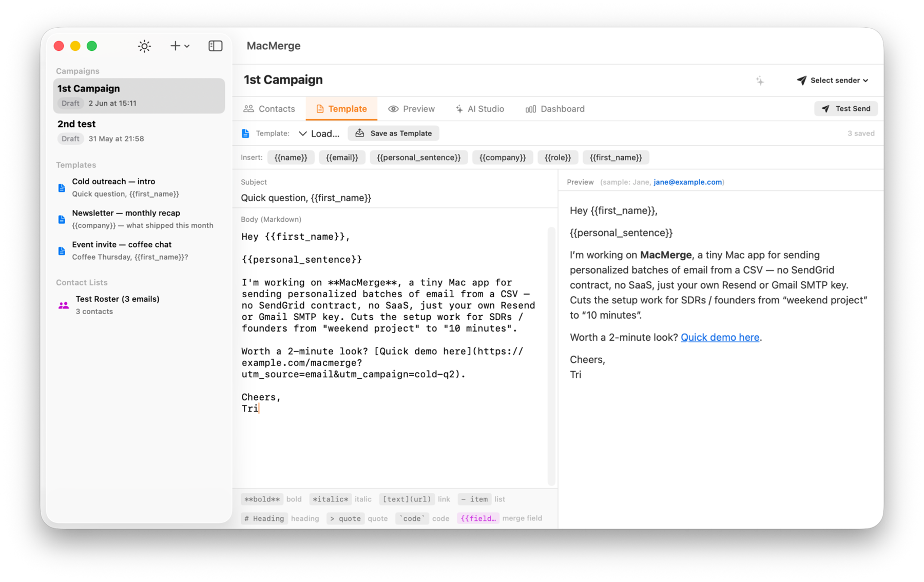
Task: Insert the {{name}} merge field
Action: point(291,158)
